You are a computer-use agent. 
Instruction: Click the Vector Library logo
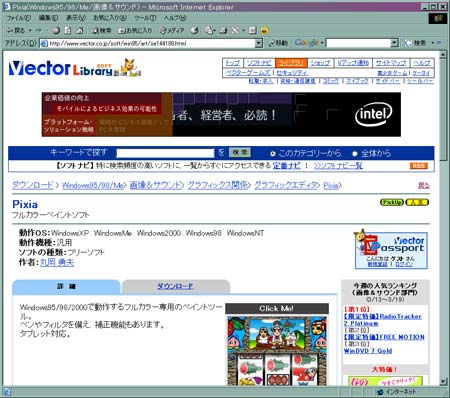click(x=75, y=68)
